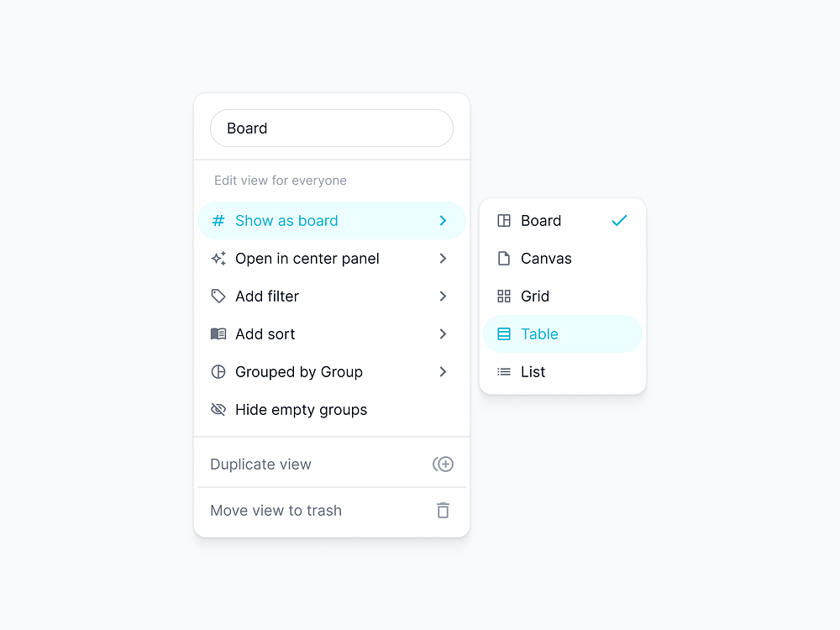Click the Board layout icon in the submenu
The width and height of the screenshot is (840, 630).
(x=503, y=220)
